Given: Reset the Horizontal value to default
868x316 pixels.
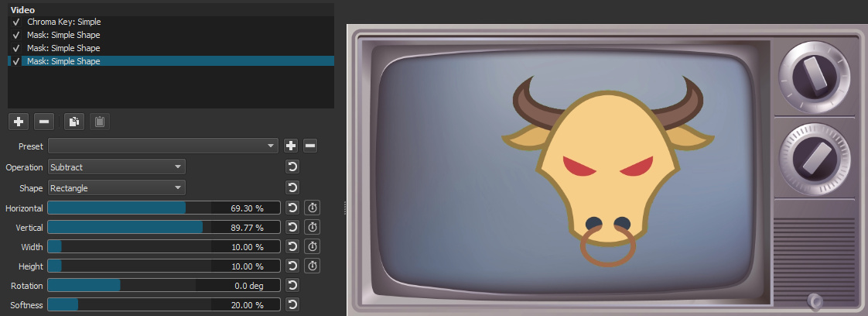Looking at the screenshot, I should [292, 208].
